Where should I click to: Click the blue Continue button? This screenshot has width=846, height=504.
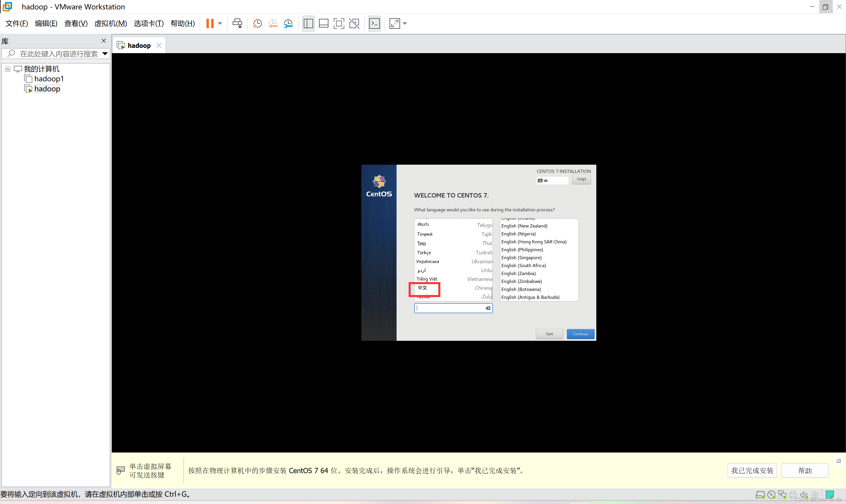580,334
